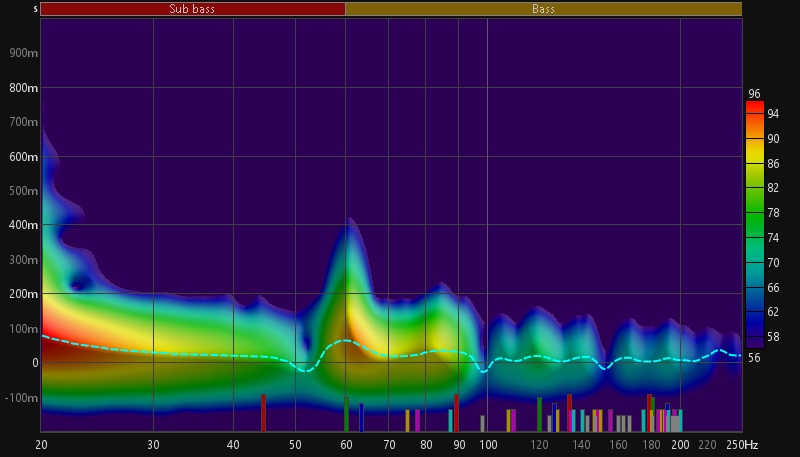
Task: Click the gray mode bar just below 100 Hz
Action: click(482, 422)
